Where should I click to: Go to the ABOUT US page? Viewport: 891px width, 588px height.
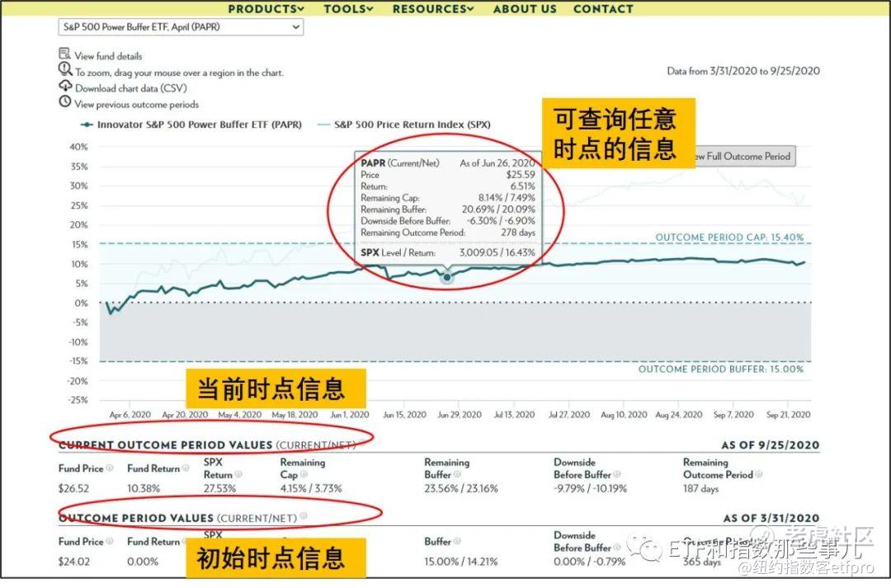[x=525, y=9]
